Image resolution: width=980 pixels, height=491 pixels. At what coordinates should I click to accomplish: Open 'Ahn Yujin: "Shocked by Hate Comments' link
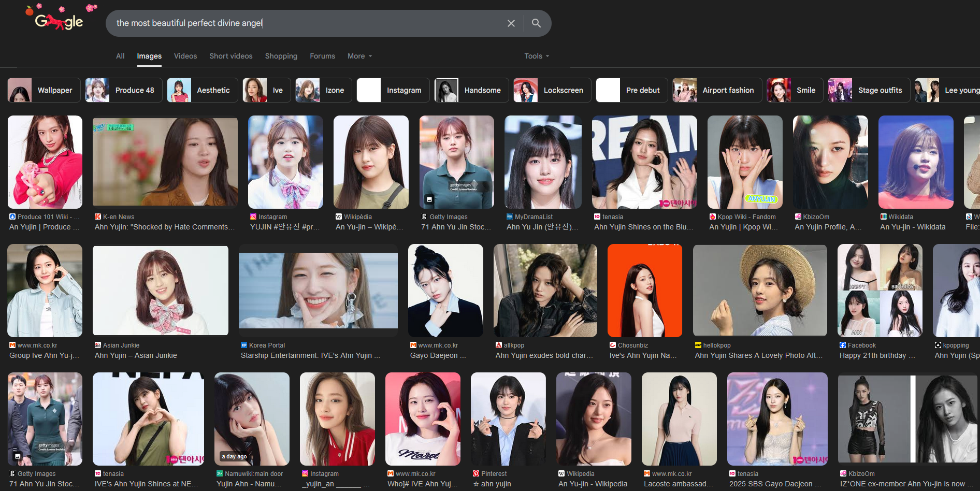[165, 227]
